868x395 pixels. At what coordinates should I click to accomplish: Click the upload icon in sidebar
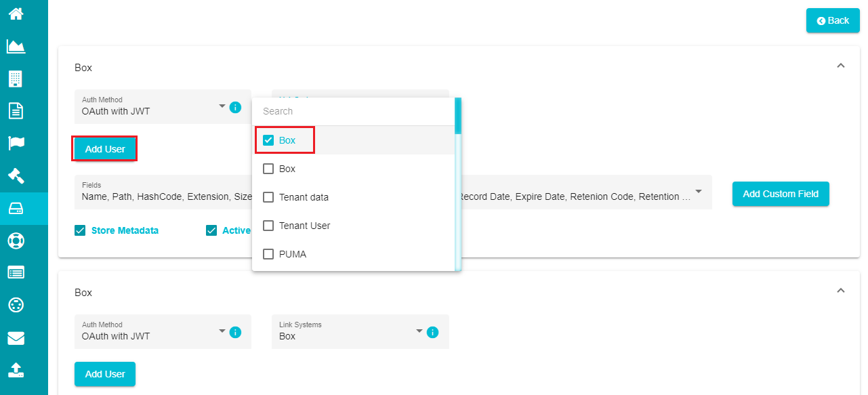click(x=16, y=370)
